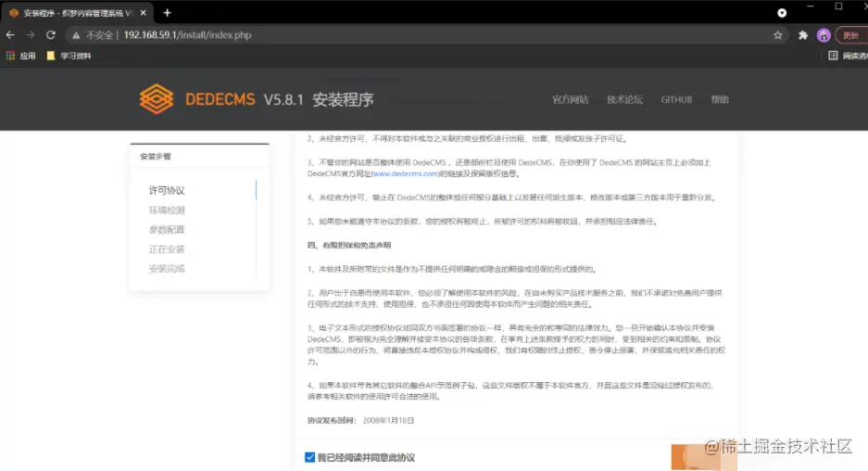Select the 安装完成 install step
Screen dimensions: 868x471
tap(167, 269)
